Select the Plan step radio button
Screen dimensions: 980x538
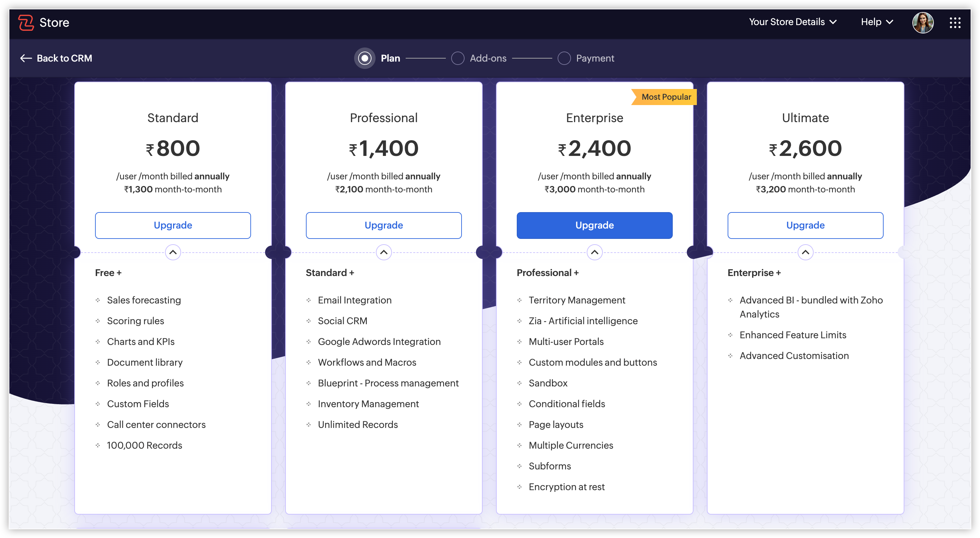click(x=364, y=58)
